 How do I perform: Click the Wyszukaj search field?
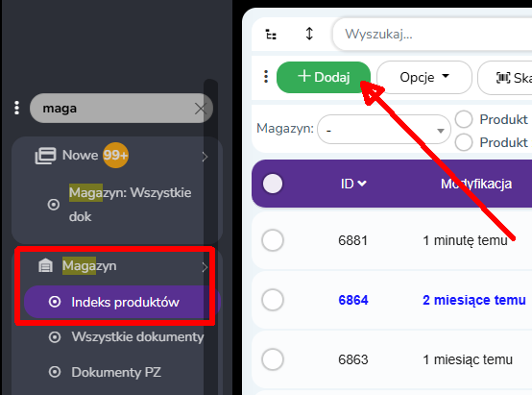432,35
